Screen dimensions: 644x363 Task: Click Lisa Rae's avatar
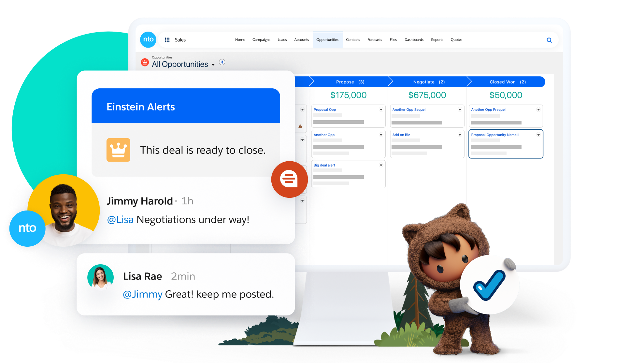coord(101,277)
